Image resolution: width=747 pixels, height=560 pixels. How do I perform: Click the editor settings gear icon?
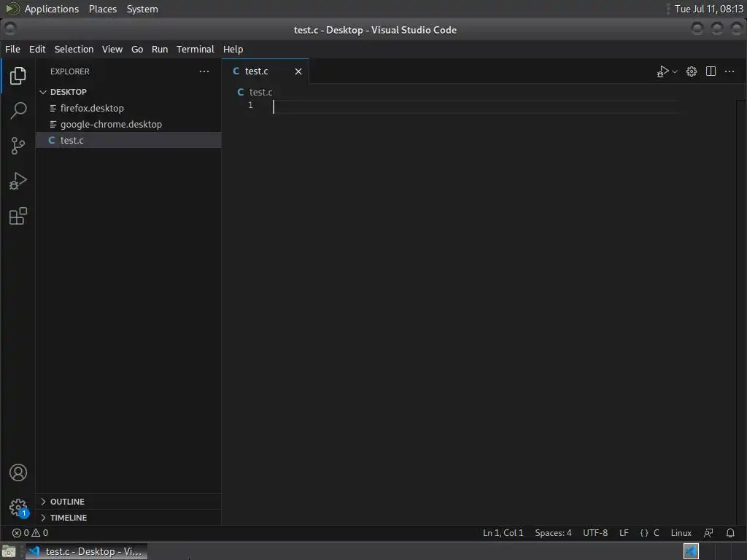(x=692, y=71)
